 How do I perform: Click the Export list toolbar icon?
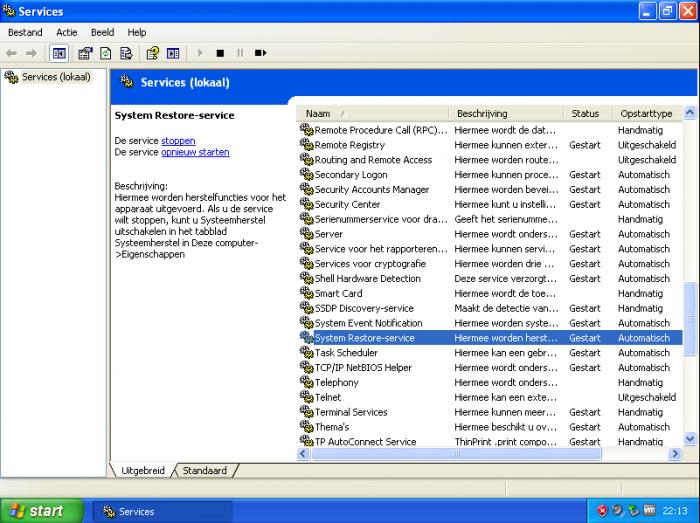tap(126, 54)
